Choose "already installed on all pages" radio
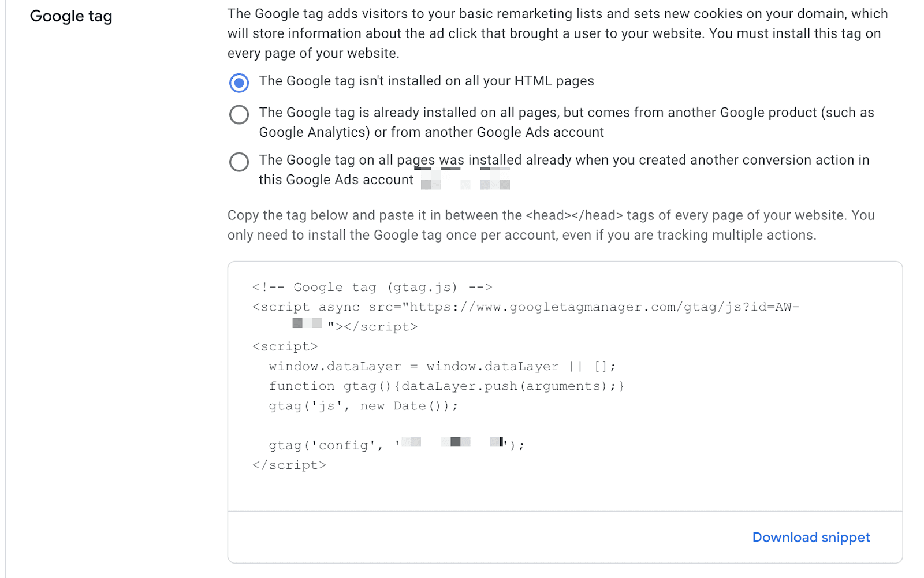The image size is (924, 578). click(x=239, y=114)
